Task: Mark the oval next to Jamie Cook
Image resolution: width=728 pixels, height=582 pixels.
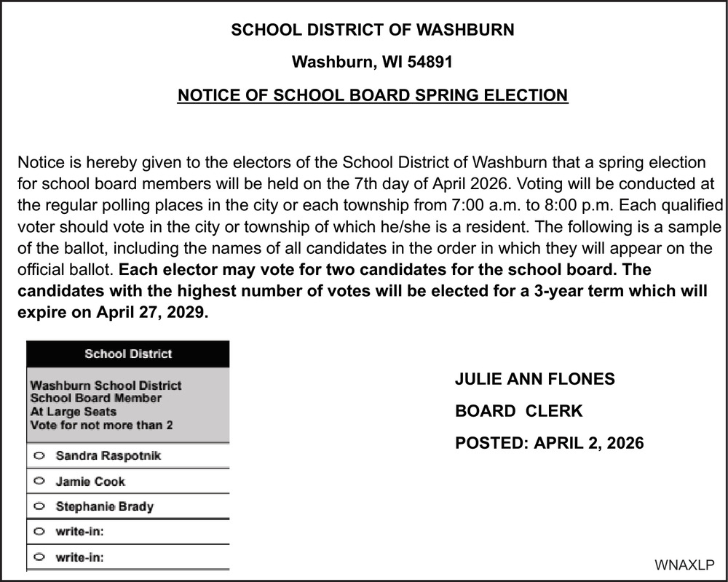Action: tap(39, 481)
